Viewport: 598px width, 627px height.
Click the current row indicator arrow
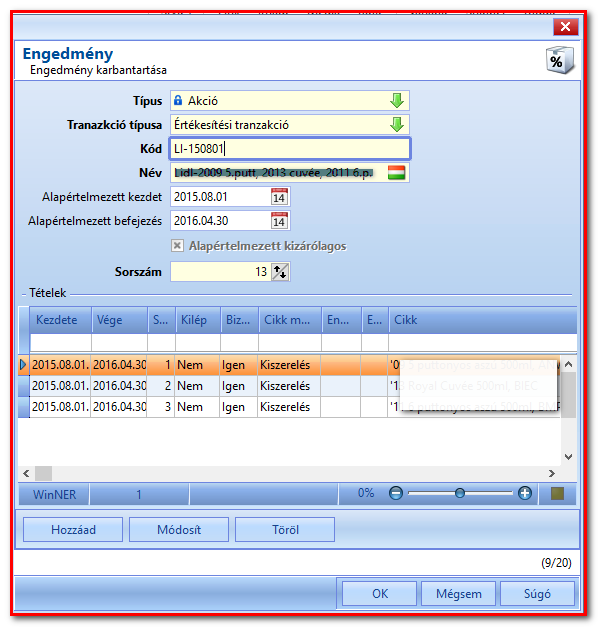(23, 365)
